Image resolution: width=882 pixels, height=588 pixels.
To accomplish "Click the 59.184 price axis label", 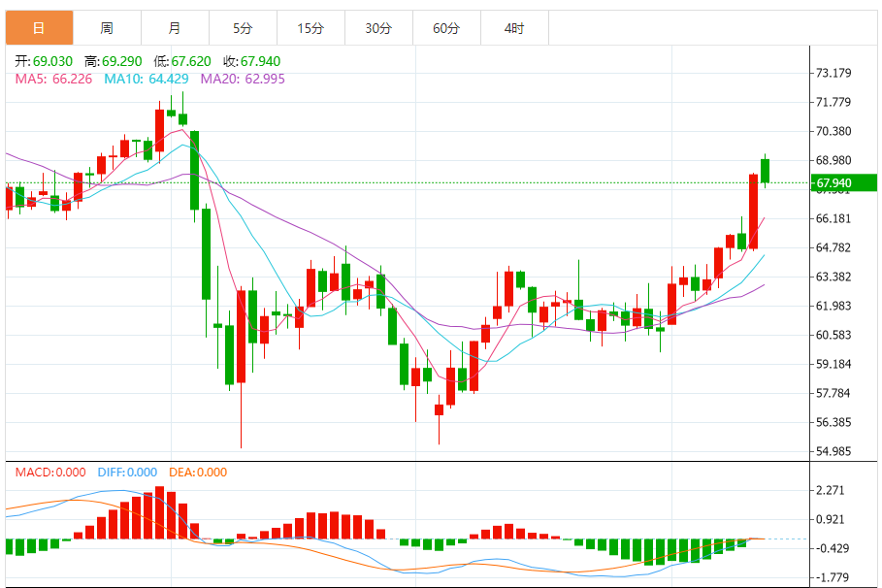I will pos(833,364).
